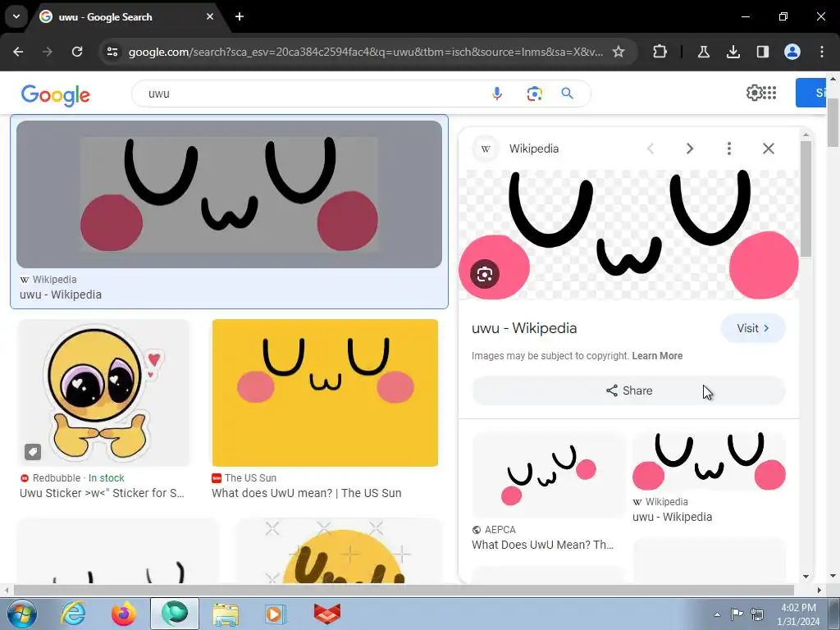Open Google quick settings gear
This screenshot has height=630, width=840.
click(x=754, y=93)
